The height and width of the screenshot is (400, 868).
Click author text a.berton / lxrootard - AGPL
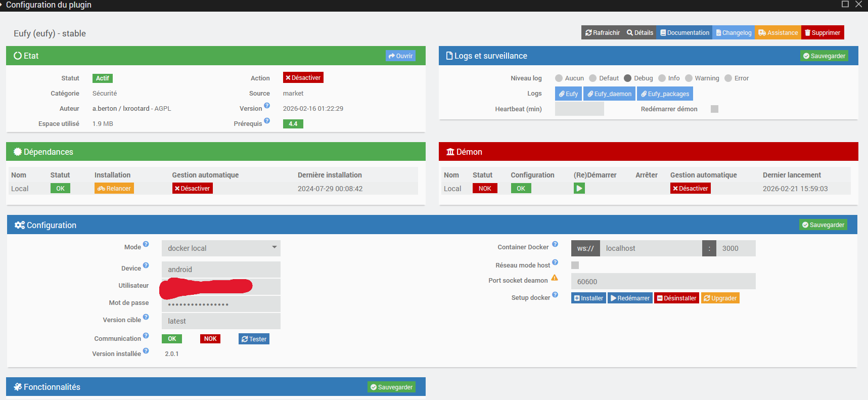[132, 109]
